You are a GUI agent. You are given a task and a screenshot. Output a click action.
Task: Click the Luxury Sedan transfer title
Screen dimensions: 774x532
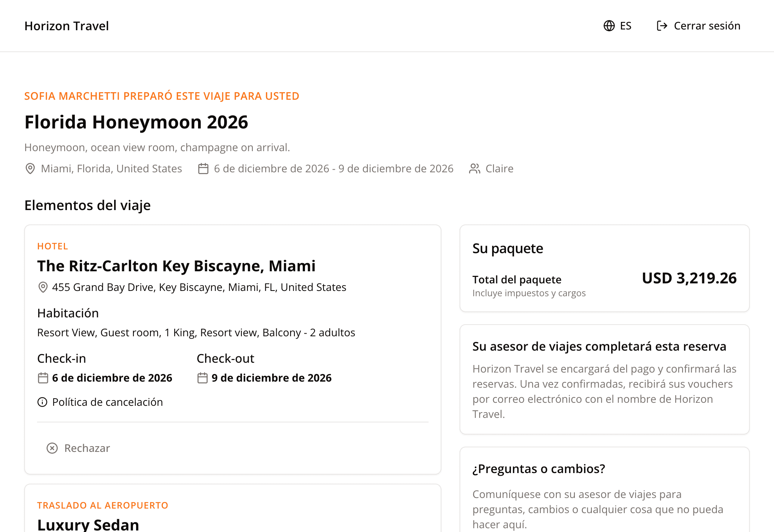pyautogui.click(x=88, y=525)
